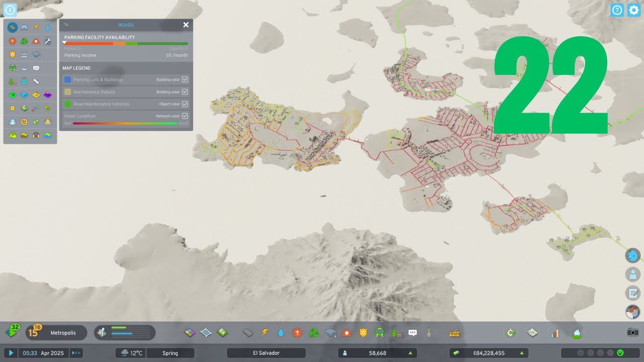Open the Metropolis milestone progress button
This screenshot has height=362, width=644.
[x=56, y=332]
